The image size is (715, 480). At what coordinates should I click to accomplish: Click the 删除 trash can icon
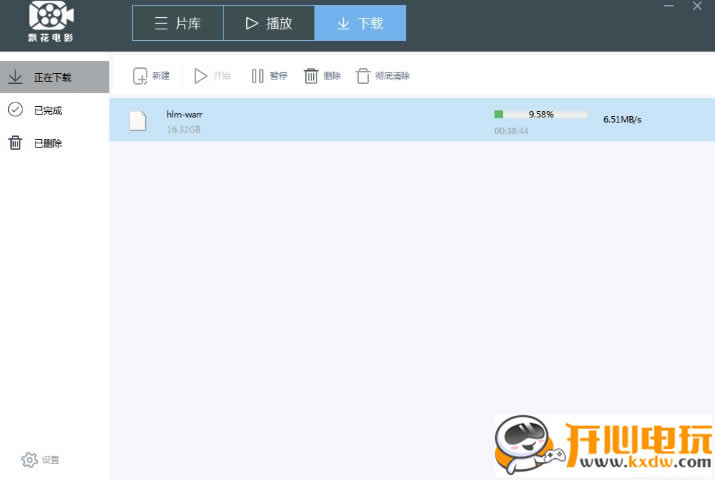[x=311, y=76]
